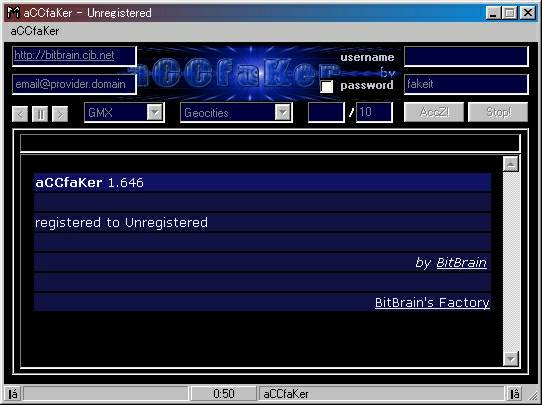Click the next arrow button
This screenshot has height=405, width=542.
pyautogui.click(x=60, y=114)
